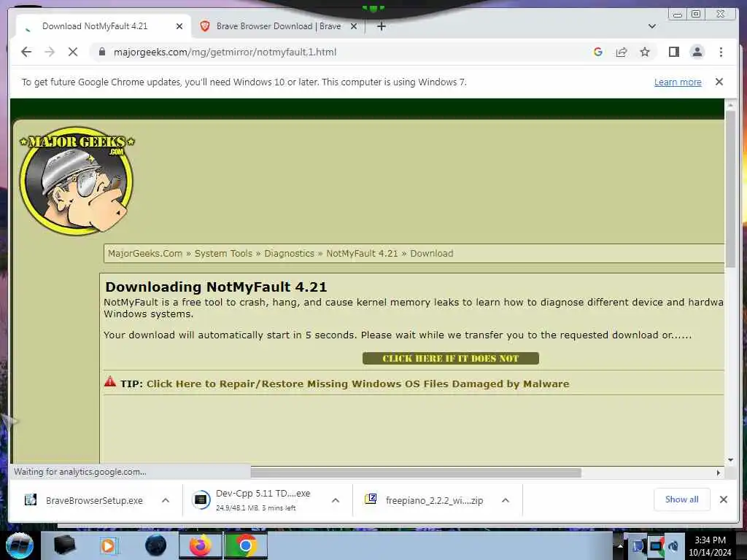Open the dark globe taskbar app
Image resolution: width=747 pixels, height=560 pixels.
point(155,545)
